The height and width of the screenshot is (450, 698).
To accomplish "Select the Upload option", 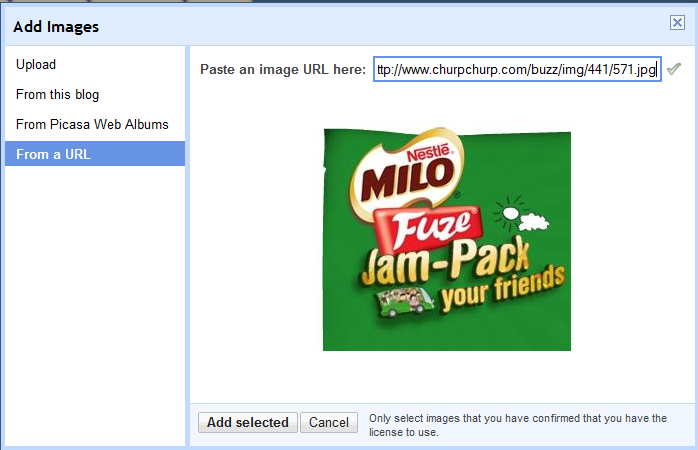I will 36,65.
